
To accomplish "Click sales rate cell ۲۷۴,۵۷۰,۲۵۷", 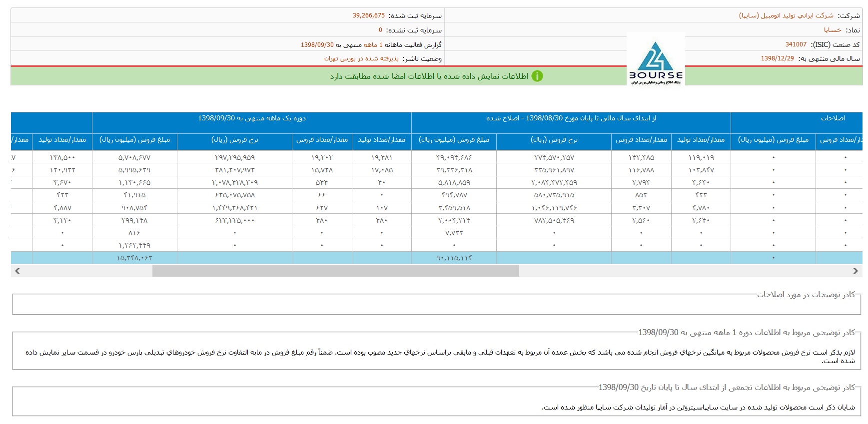I will pos(554,157).
